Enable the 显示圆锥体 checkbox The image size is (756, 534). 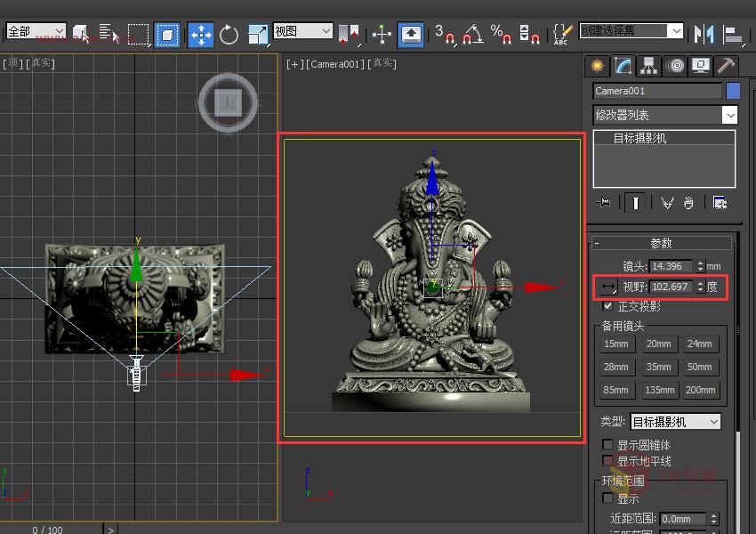pyautogui.click(x=608, y=444)
